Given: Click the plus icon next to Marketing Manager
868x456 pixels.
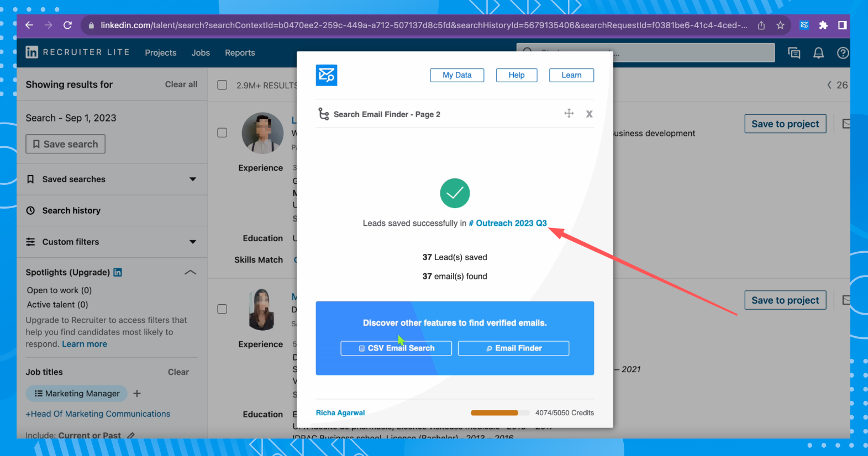Looking at the screenshot, I should tap(137, 394).
